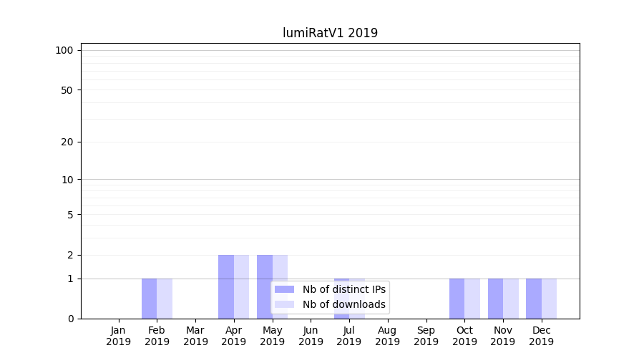The image size is (644, 358).
Task: Click the lighter downloads bar for Dec 2019
Action: pyautogui.click(x=549, y=299)
